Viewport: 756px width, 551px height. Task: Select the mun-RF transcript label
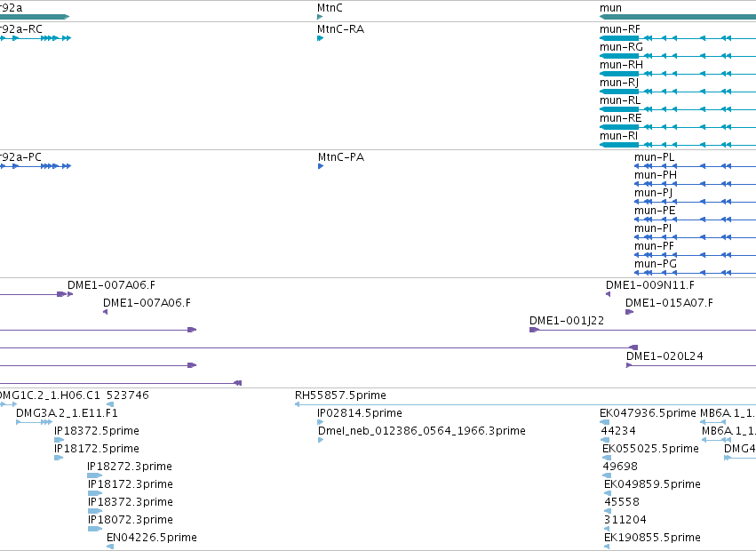[x=619, y=29]
